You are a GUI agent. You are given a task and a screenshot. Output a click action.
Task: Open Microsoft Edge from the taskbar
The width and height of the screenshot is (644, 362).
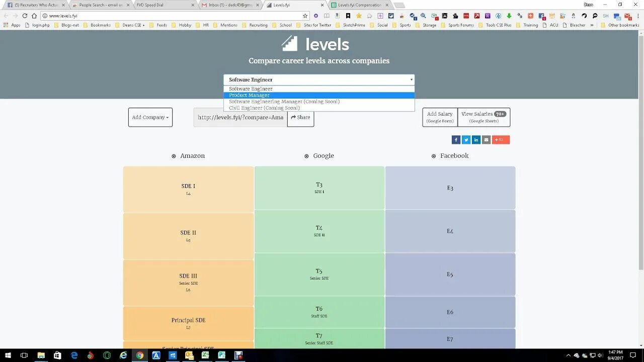coord(74,355)
